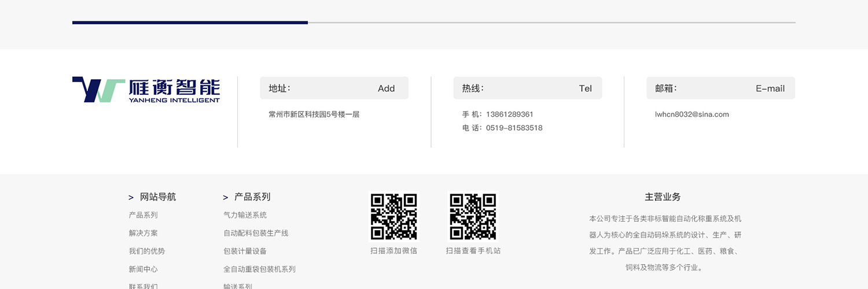Viewport: 868px width, 289px height.
Task: Click the mobile site QR code image
Action: 473,216
